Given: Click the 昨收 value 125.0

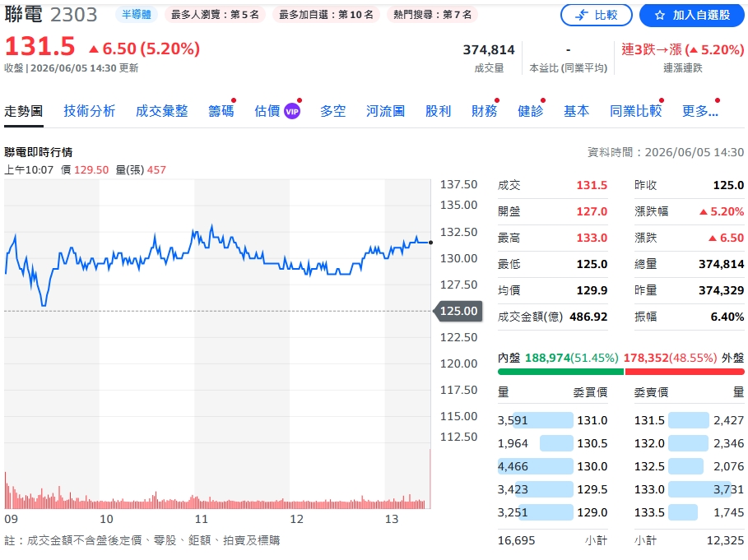Looking at the screenshot, I should click(x=728, y=185).
